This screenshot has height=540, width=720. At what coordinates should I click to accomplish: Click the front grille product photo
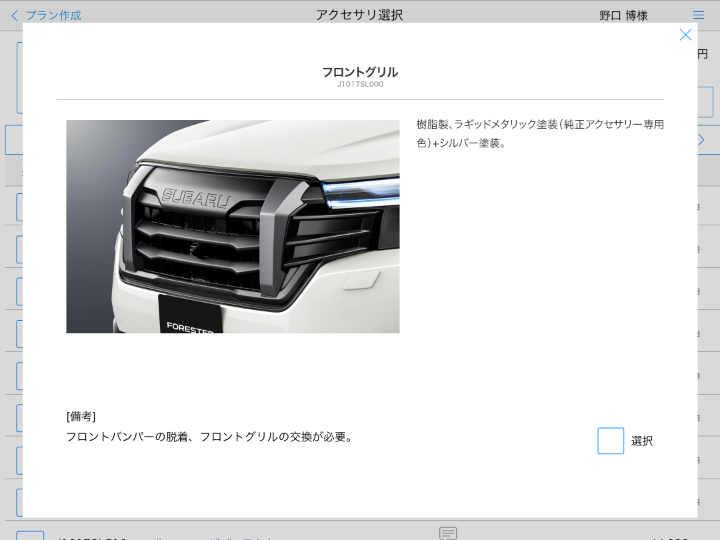pyautogui.click(x=233, y=226)
